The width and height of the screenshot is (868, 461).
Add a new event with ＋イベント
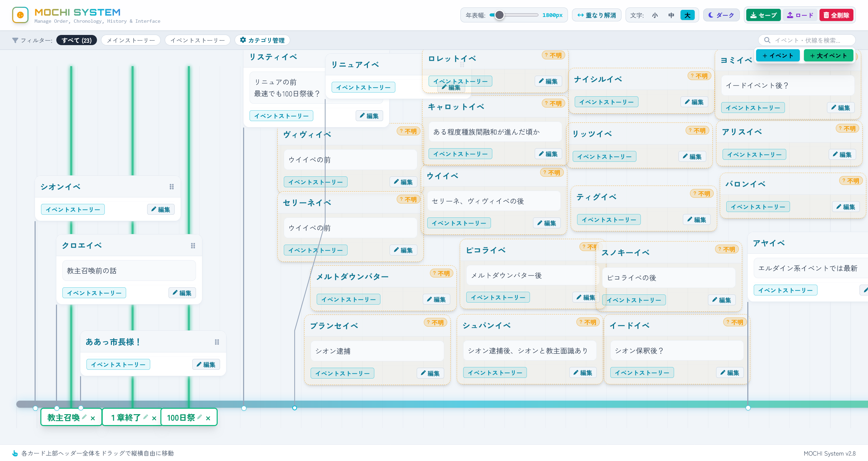tap(778, 56)
